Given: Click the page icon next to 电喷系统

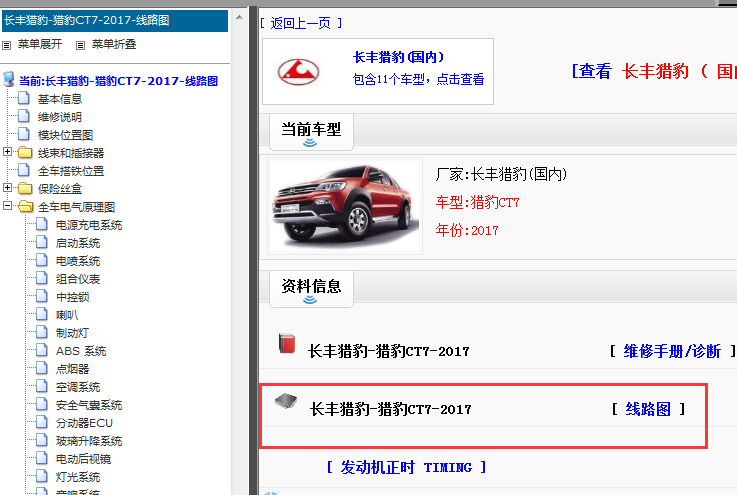Looking at the screenshot, I should (x=42, y=260).
